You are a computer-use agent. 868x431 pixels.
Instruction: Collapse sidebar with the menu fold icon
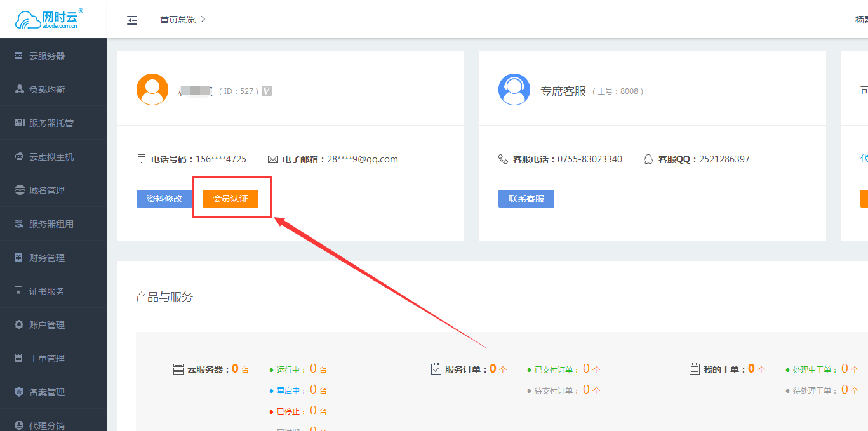pyautogui.click(x=132, y=20)
